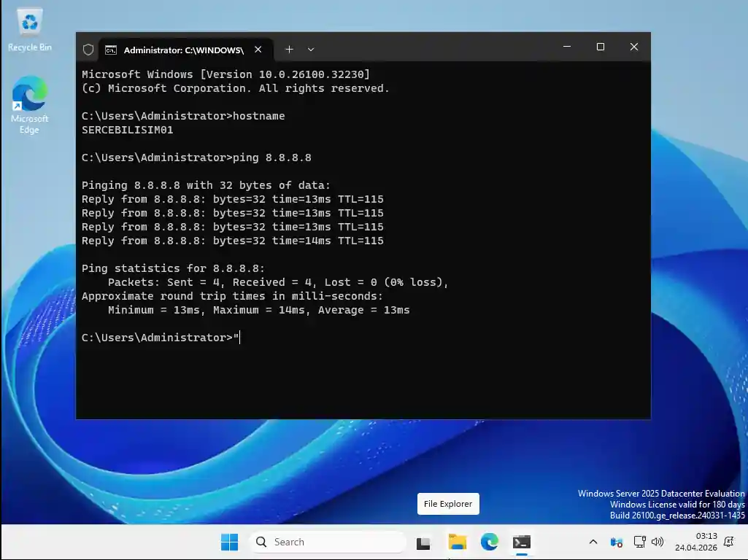Open the notification center bell icon

coord(729,542)
